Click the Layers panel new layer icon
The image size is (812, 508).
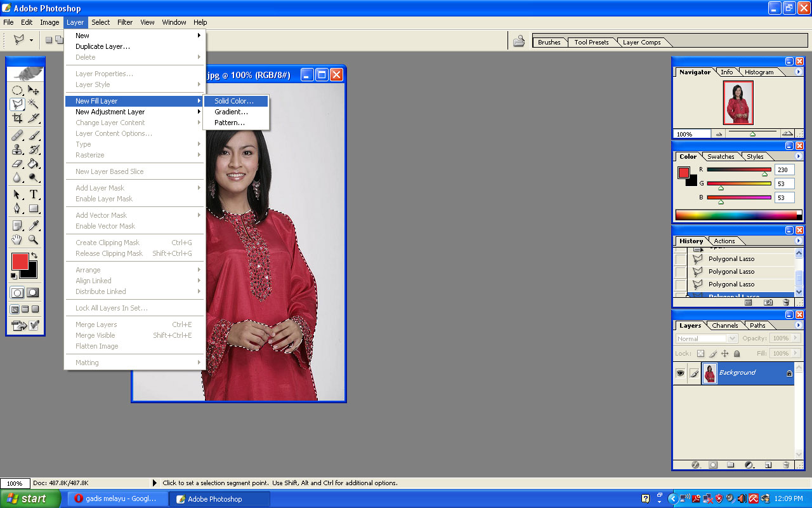768,465
